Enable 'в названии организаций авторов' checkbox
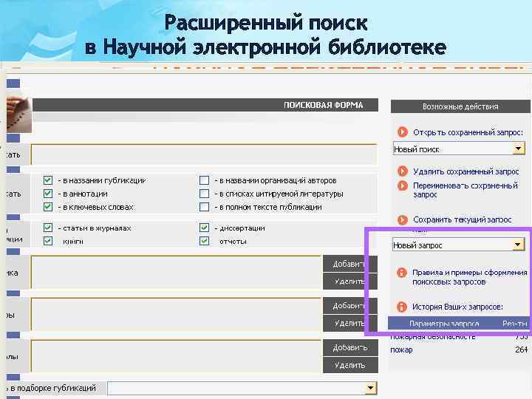The image size is (532, 399). [204, 180]
